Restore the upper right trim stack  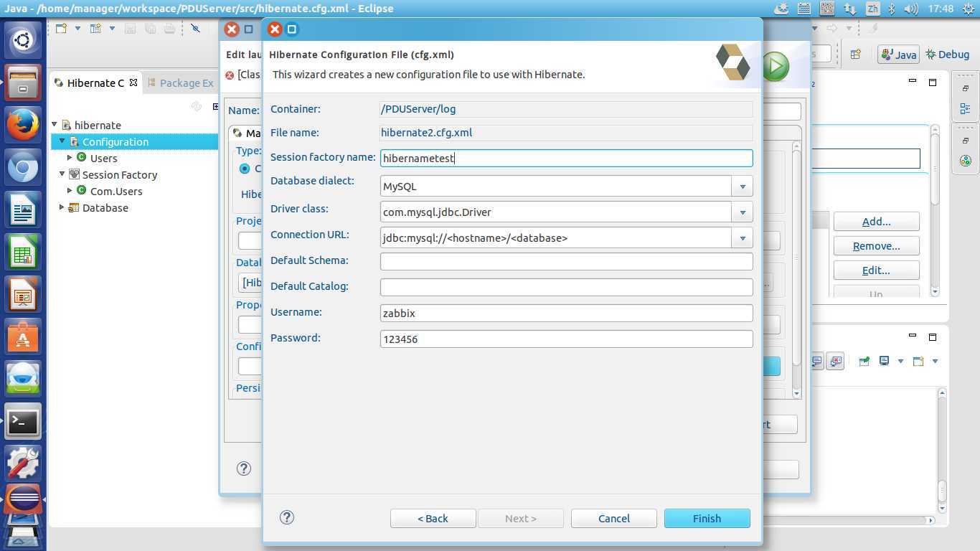[x=965, y=88]
